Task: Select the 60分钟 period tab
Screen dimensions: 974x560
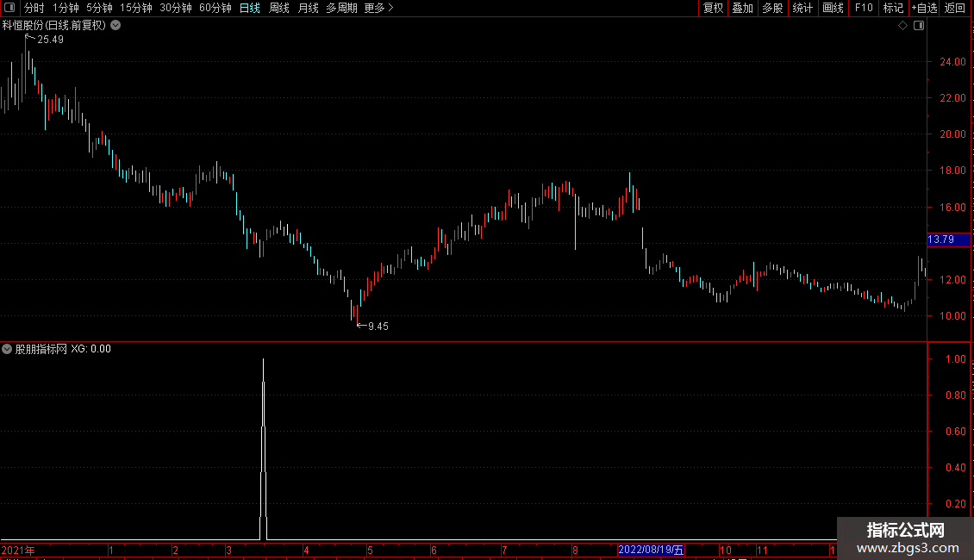Action: pos(215,8)
